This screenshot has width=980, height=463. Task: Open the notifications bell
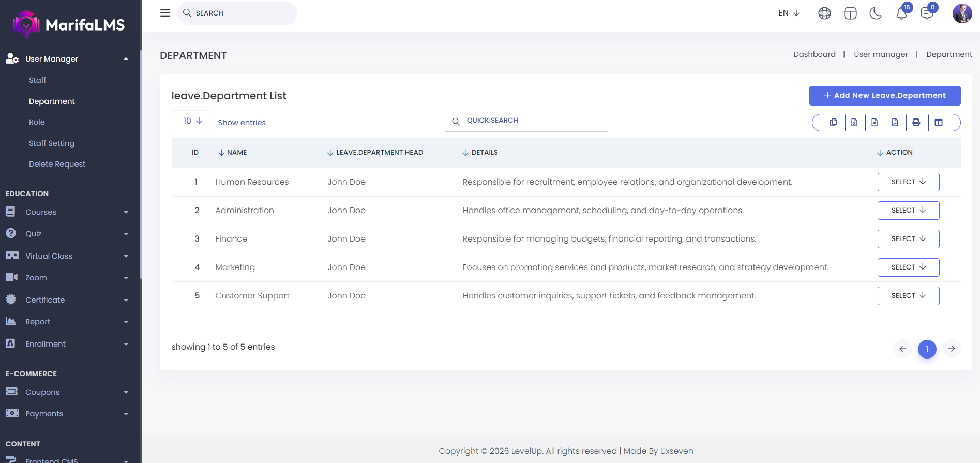(x=901, y=13)
